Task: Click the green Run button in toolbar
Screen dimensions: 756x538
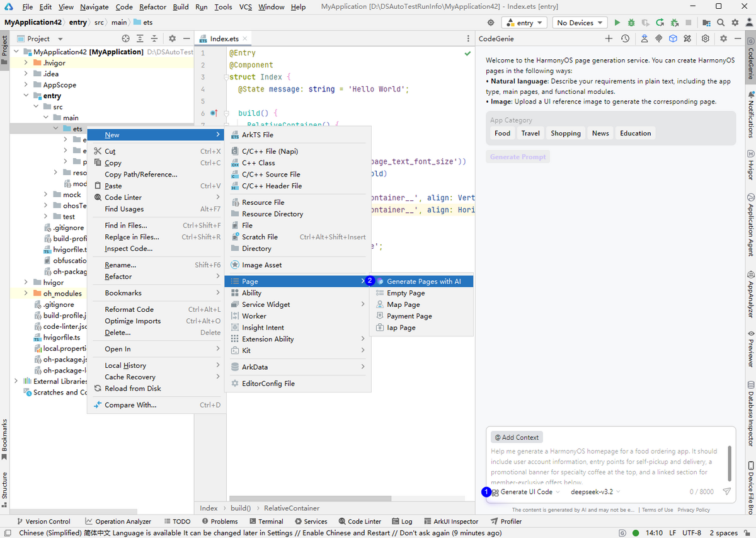Action: [x=617, y=23]
